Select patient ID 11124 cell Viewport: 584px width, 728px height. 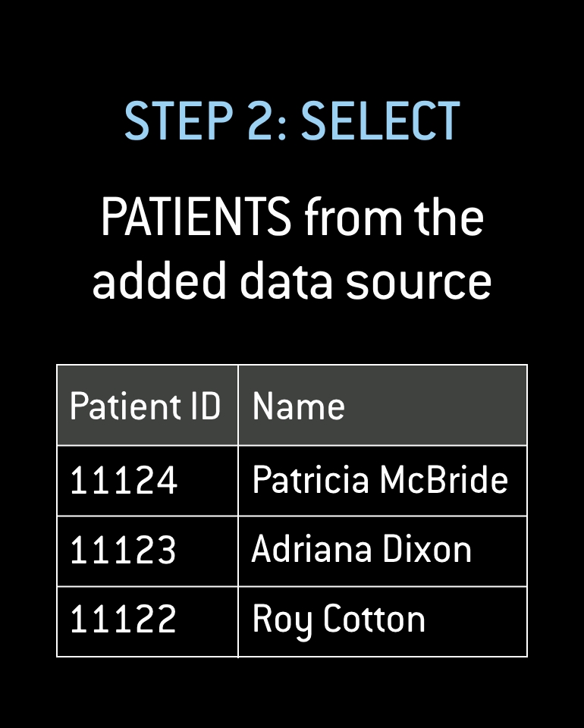tap(124, 481)
